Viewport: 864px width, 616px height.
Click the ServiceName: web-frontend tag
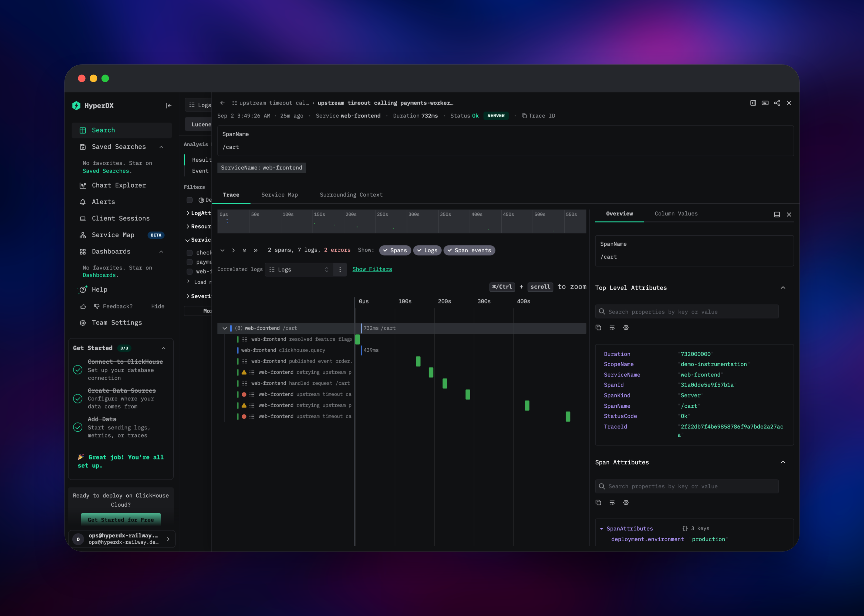point(262,168)
